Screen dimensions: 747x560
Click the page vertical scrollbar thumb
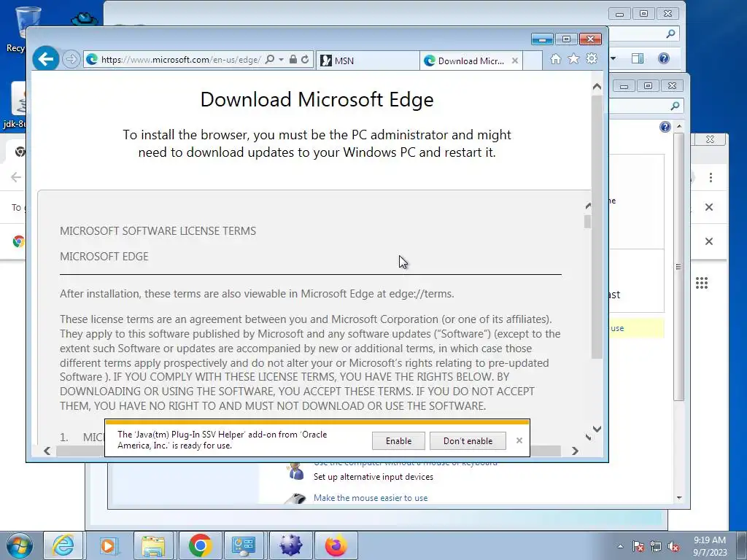(597, 226)
